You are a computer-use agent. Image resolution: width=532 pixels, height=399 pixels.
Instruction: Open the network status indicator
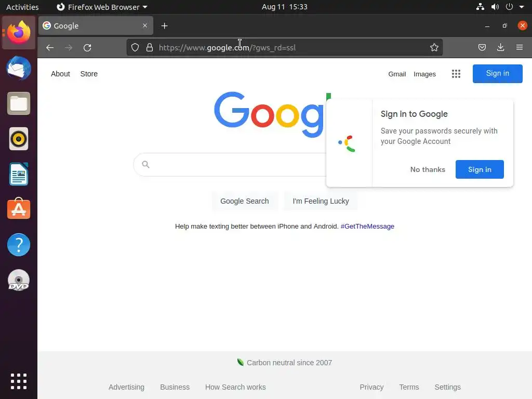[x=480, y=7]
